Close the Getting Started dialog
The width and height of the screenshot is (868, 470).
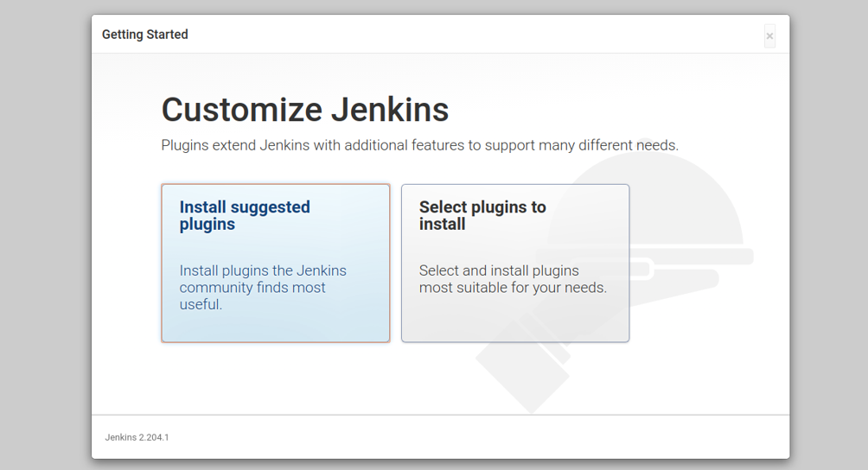[769, 36]
